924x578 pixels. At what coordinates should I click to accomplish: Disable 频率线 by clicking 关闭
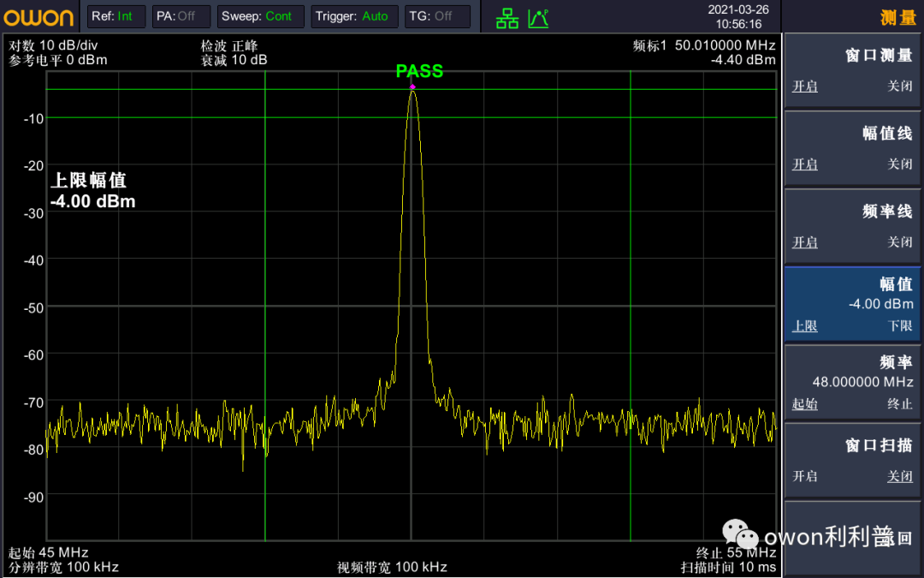[x=900, y=241]
